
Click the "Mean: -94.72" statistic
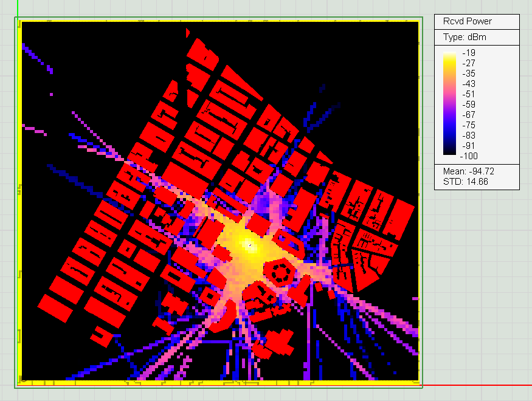[469, 171]
